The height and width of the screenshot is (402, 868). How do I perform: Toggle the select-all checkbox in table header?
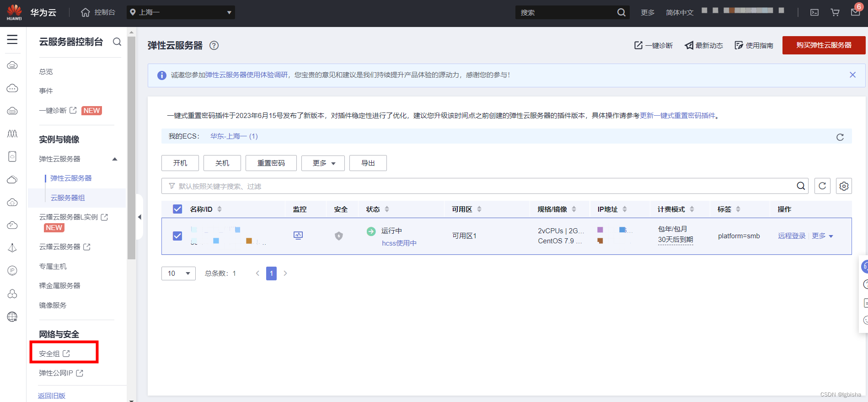(177, 209)
